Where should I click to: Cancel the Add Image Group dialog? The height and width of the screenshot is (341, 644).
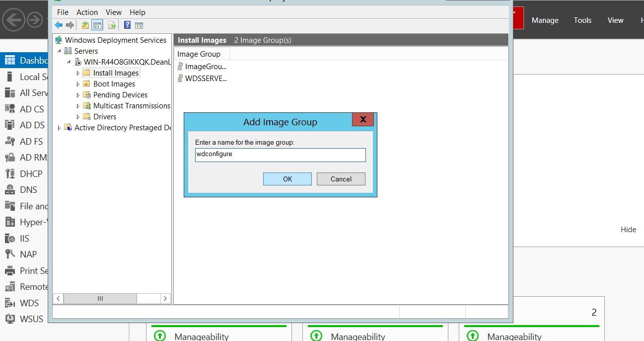[x=341, y=179]
